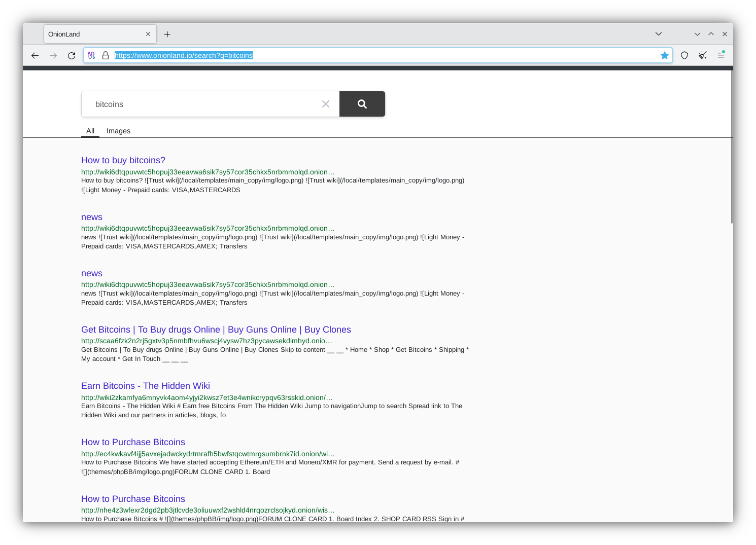The width and height of the screenshot is (756, 545).
Task: Clear the search box with the X
Action: [326, 103]
